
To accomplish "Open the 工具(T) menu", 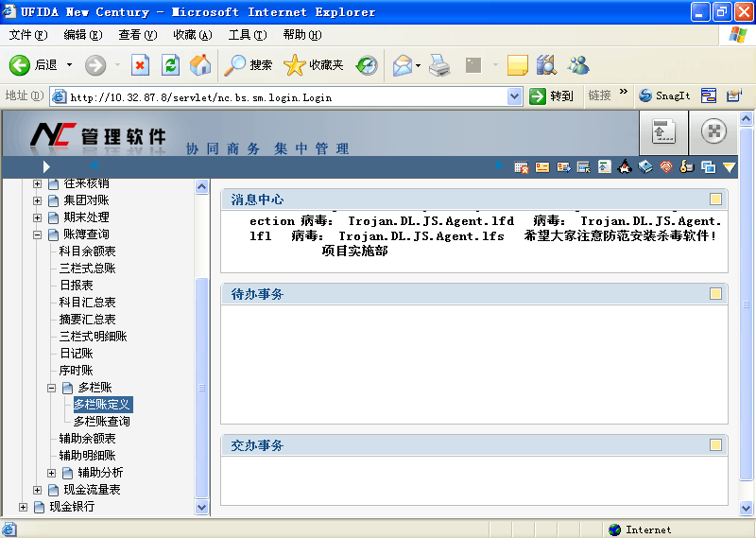I will [248, 35].
